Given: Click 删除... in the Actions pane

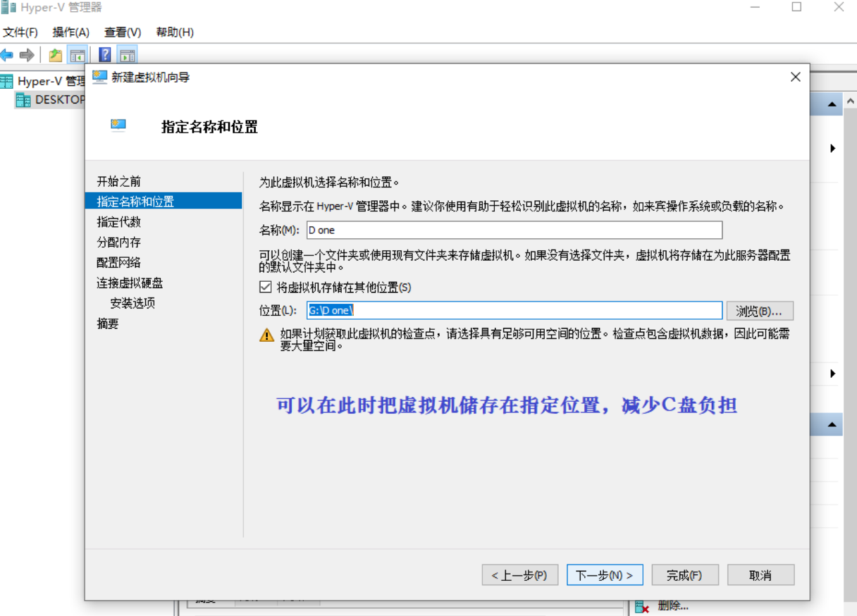Looking at the screenshot, I should point(673,606).
